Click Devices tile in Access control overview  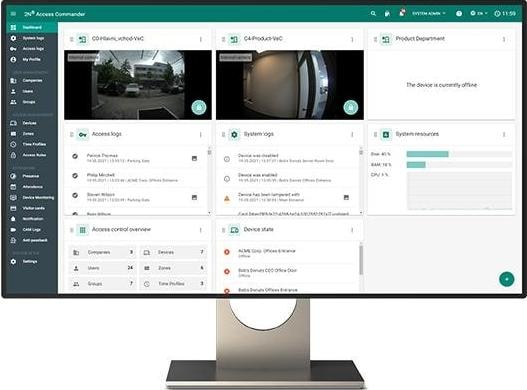[173, 252]
